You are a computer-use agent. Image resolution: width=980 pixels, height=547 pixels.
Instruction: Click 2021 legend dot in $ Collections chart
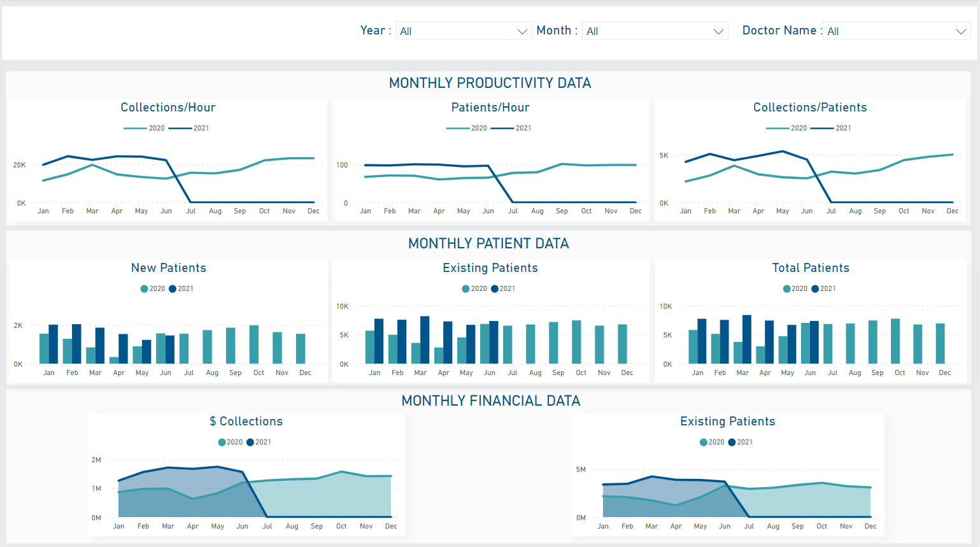[250, 443]
